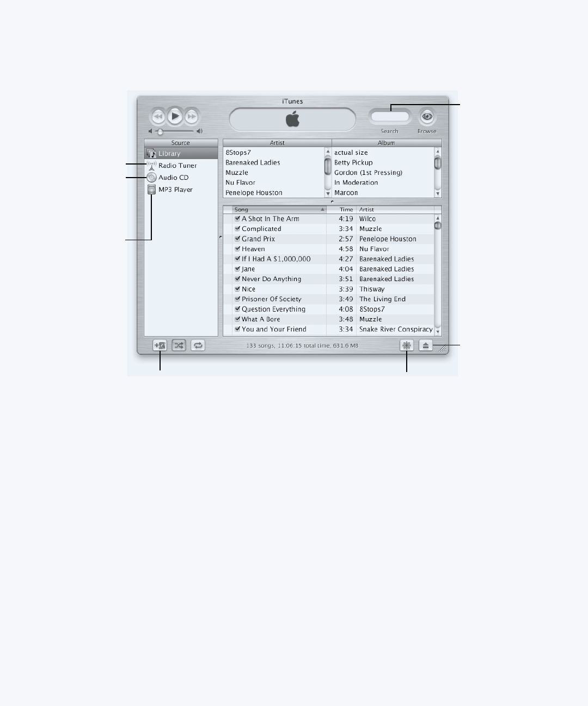Uncheck the song Nice
The width and height of the screenshot is (588, 706).
[x=237, y=289]
